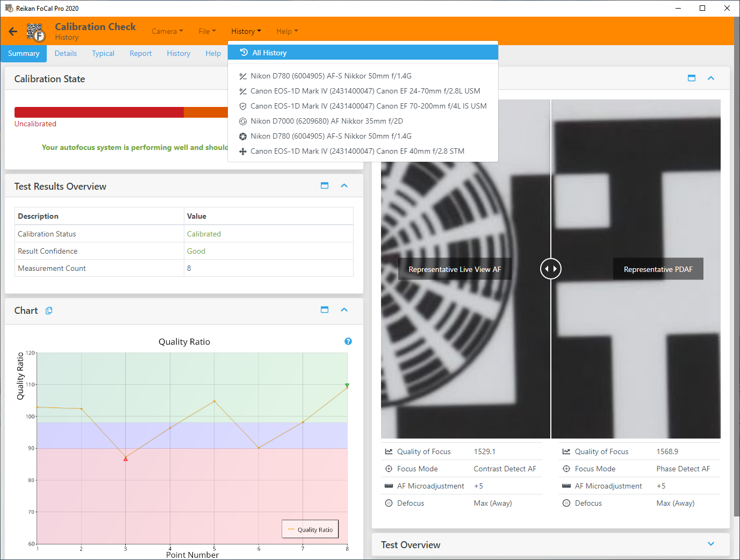Click the shield icon beside Canon EF 70-200mm entry
This screenshot has width=740, height=560.
[x=243, y=106]
